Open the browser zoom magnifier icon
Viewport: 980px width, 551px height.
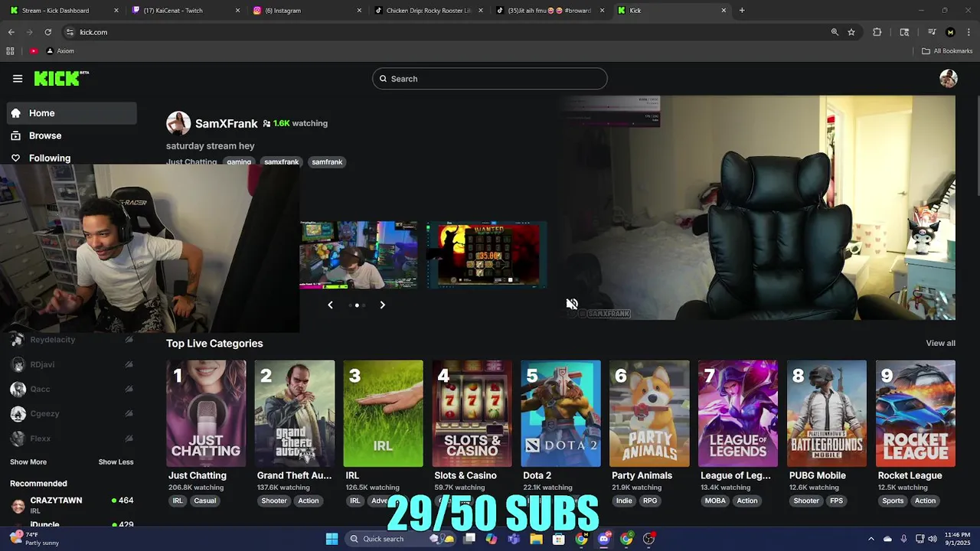[x=835, y=32]
